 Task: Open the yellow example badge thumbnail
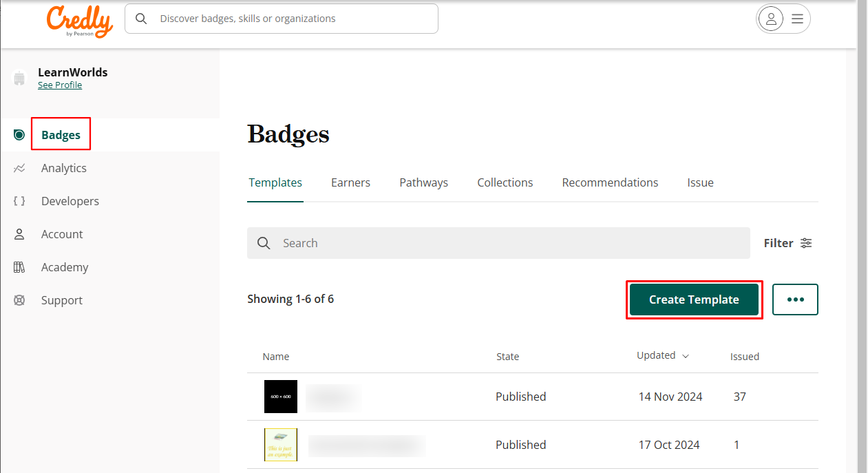pos(281,445)
